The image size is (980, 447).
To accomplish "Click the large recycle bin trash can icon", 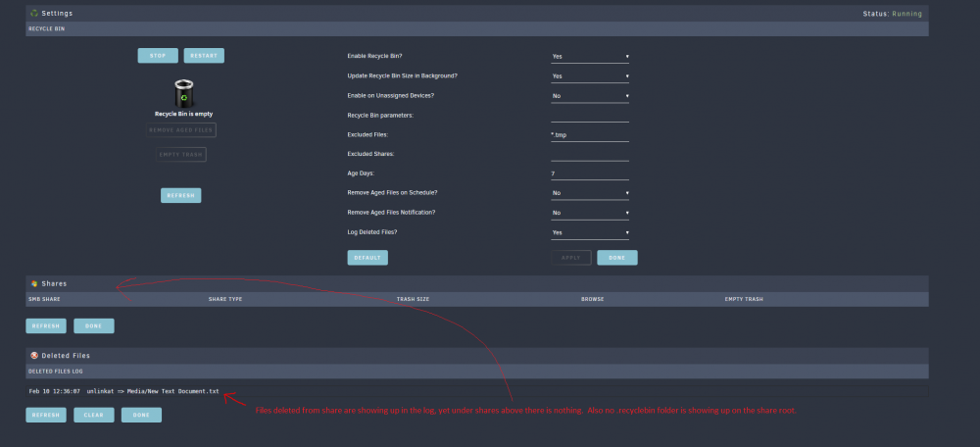I will tap(184, 93).
